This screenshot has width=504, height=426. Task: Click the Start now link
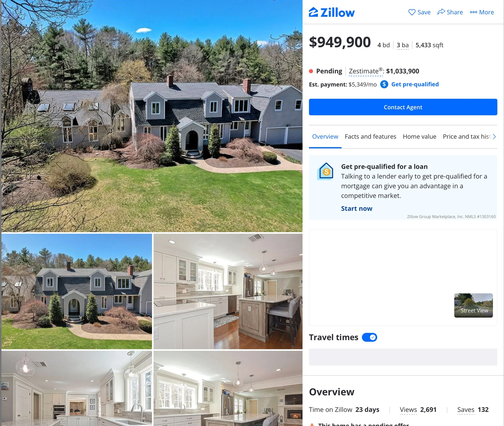(x=357, y=208)
